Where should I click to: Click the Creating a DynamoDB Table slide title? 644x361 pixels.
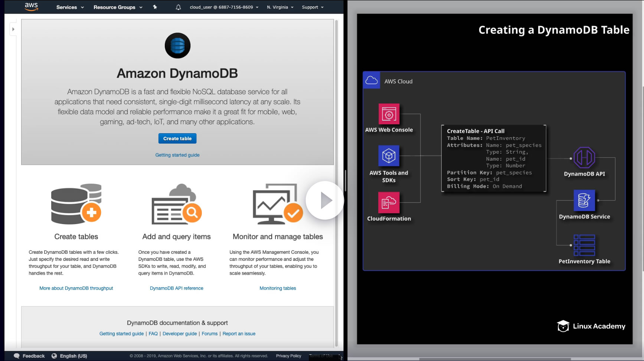coord(554,30)
